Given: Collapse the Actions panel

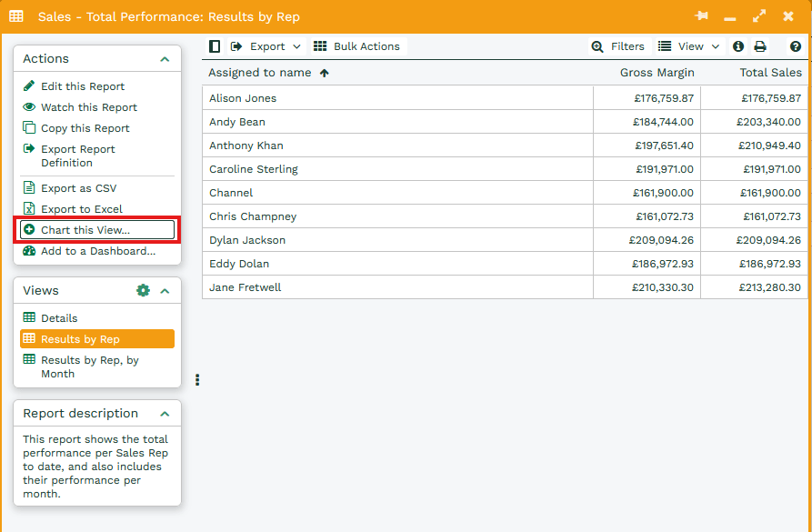Looking at the screenshot, I should [165, 59].
